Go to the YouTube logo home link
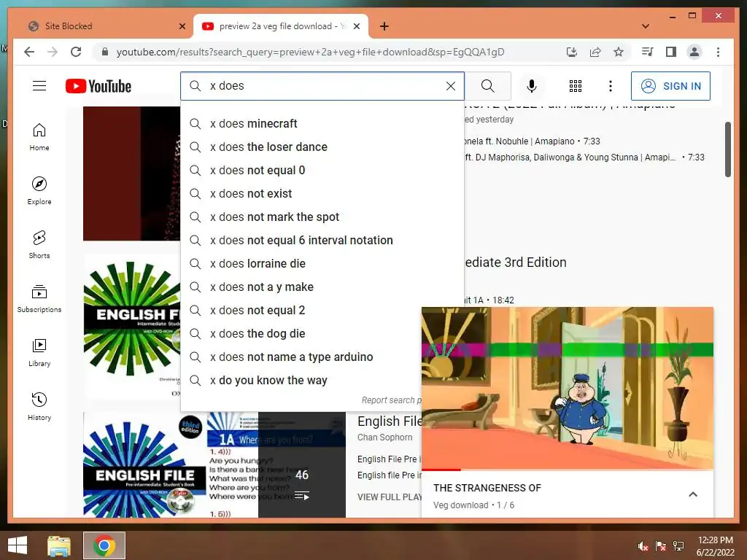This screenshot has width=747, height=560. [x=98, y=86]
